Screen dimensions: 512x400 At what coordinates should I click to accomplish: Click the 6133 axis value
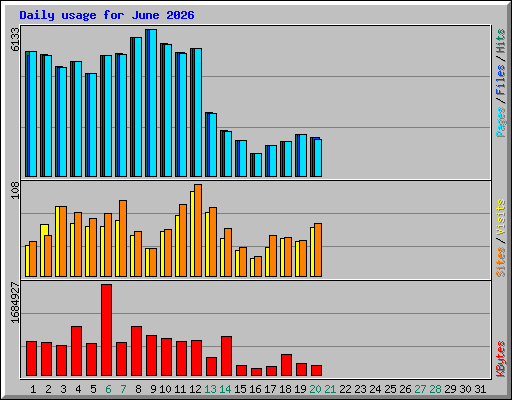[x=15, y=39]
